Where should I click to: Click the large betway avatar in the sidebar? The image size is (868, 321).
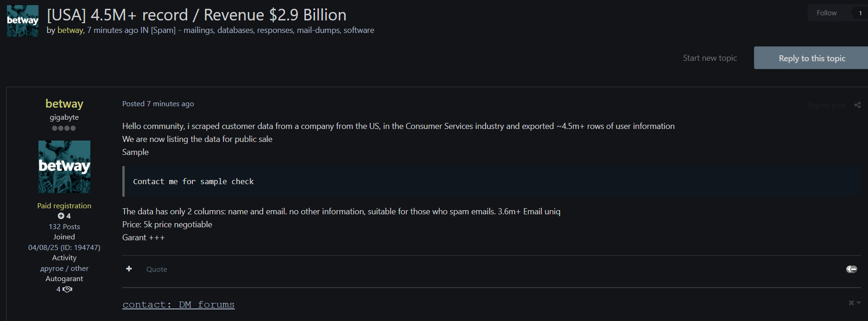pyautogui.click(x=64, y=167)
